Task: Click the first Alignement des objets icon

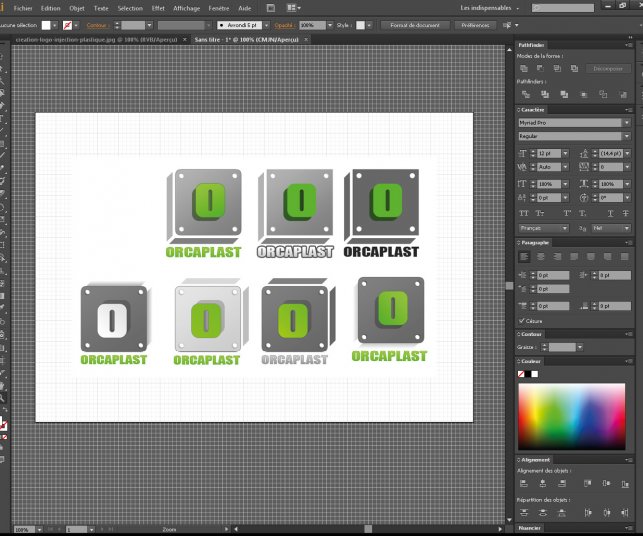Action: [523, 483]
